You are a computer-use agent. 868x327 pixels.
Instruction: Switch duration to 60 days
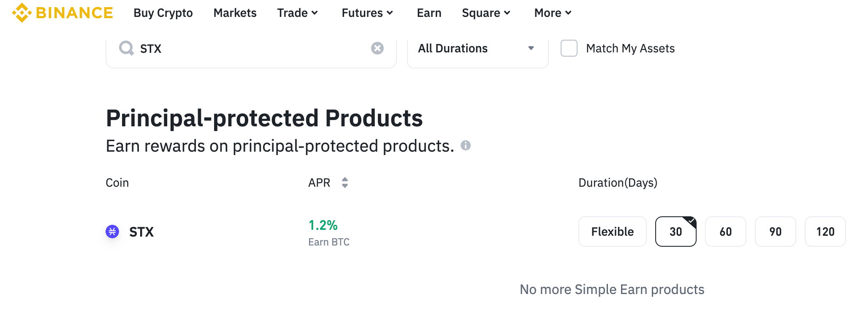(725, 232)
